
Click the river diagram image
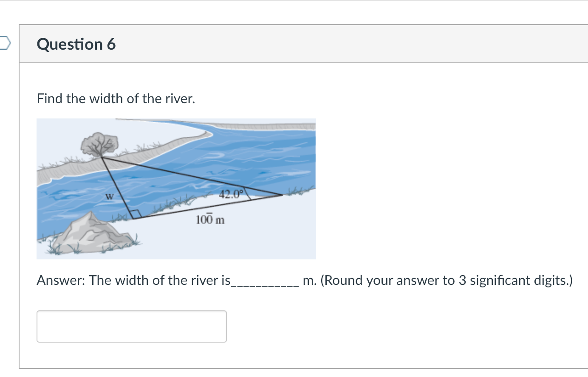[x=176, y=188]
